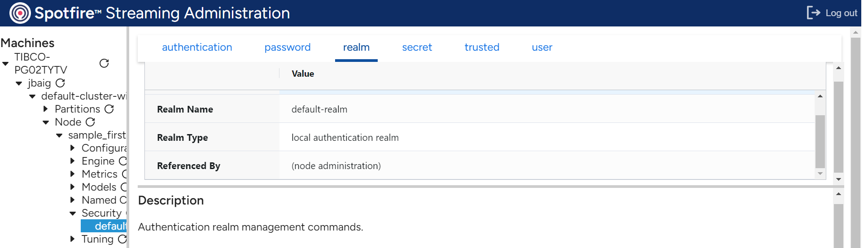Refresh the Tuning entry

tap(122, 239)
